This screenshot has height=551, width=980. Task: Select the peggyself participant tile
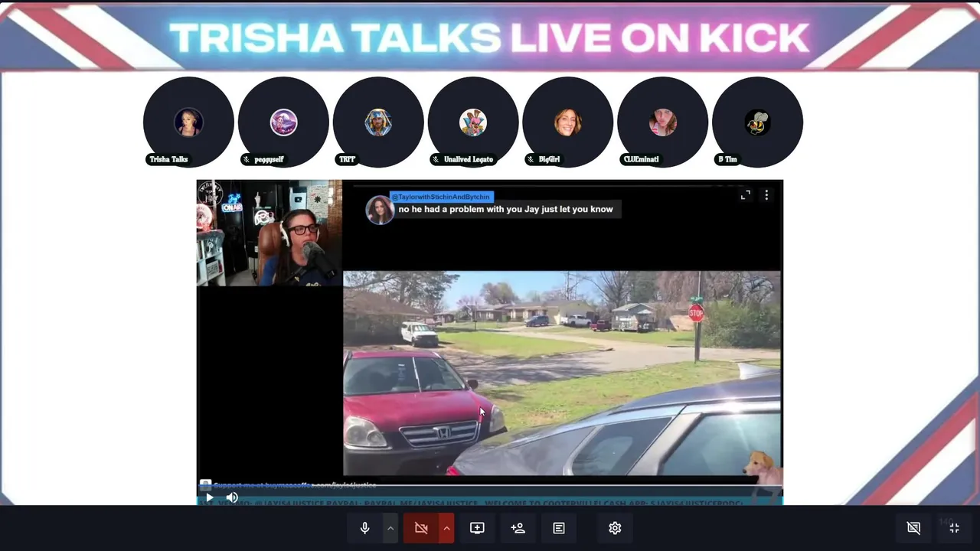pos(283,122)
